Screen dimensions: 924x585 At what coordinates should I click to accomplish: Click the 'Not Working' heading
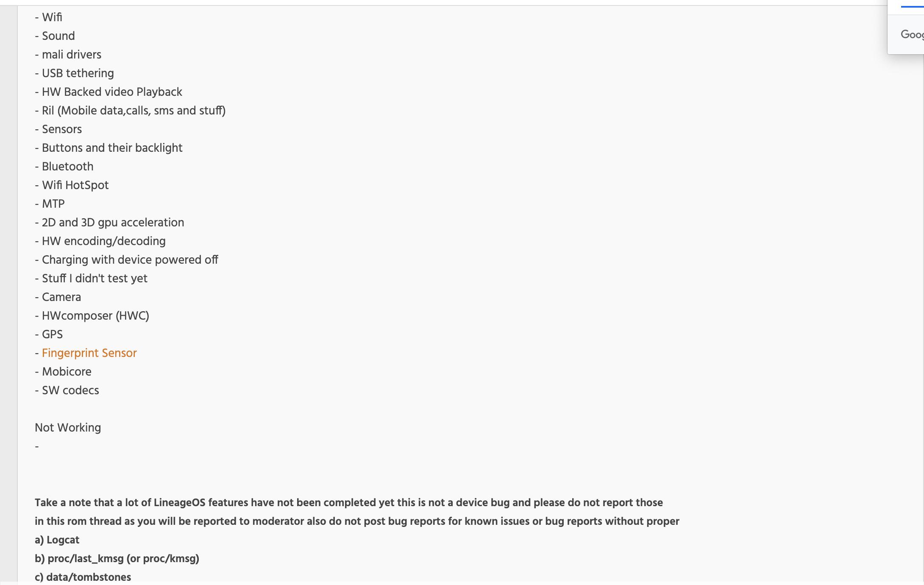[x=68, y=428]
